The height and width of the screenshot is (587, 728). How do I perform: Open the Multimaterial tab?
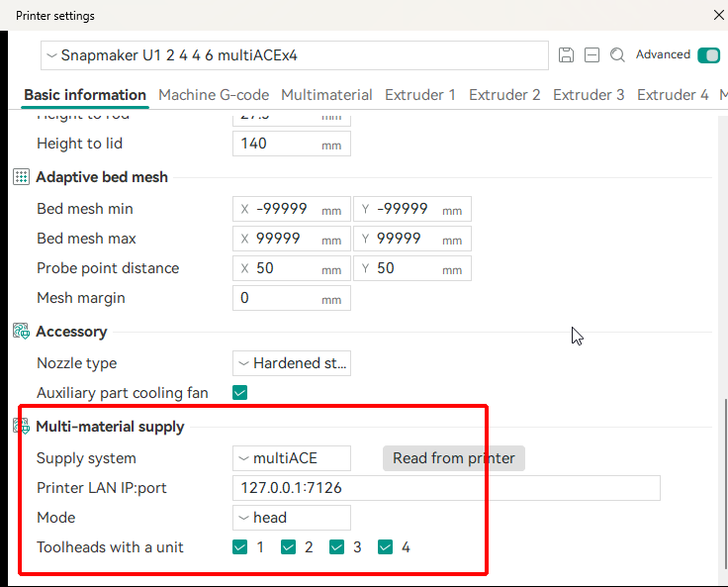click(326, 95)
